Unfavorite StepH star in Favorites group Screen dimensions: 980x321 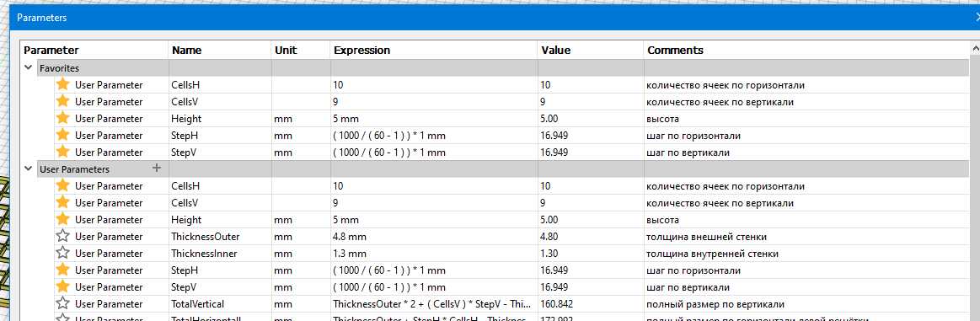[62, 136]
